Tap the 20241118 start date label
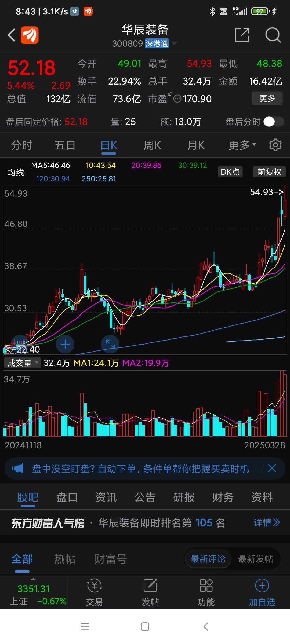 point(23,445)
